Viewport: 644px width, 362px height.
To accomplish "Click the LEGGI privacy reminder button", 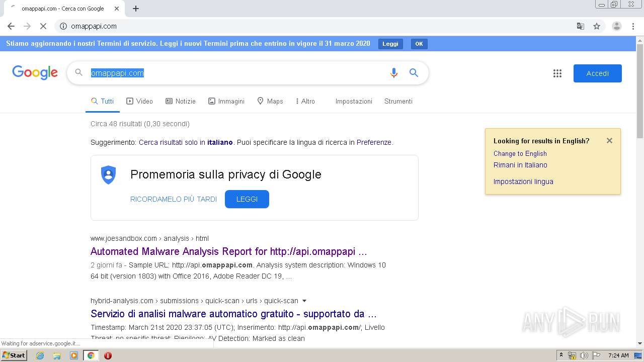I will pyautogui.click(x=247, y=199).
